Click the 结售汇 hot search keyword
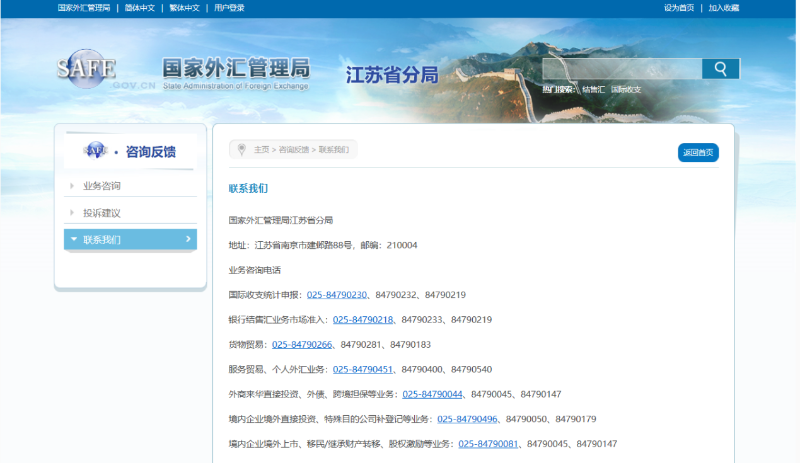 593,89
